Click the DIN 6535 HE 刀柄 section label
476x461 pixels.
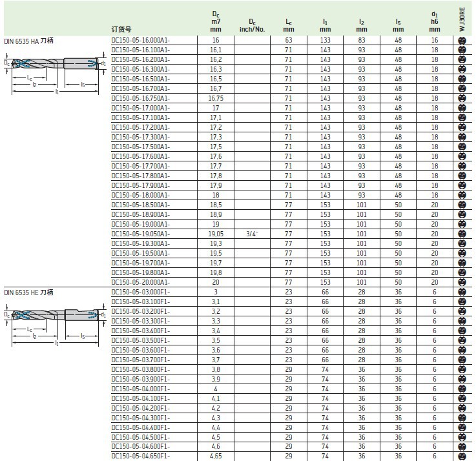[29, 292]
